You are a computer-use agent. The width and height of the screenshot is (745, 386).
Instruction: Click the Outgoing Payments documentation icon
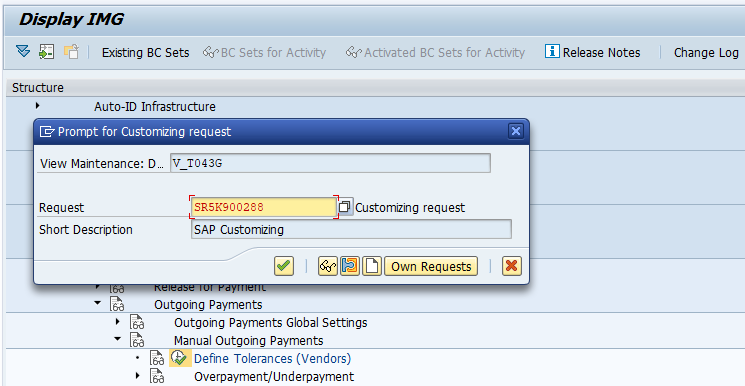(117, 304)
